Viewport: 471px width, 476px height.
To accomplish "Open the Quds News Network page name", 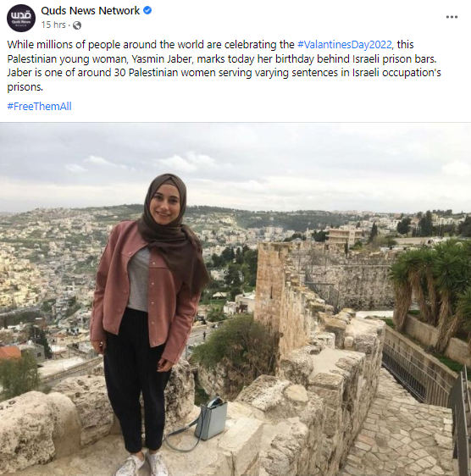I will pyautogui.click(x=90, y=11).
